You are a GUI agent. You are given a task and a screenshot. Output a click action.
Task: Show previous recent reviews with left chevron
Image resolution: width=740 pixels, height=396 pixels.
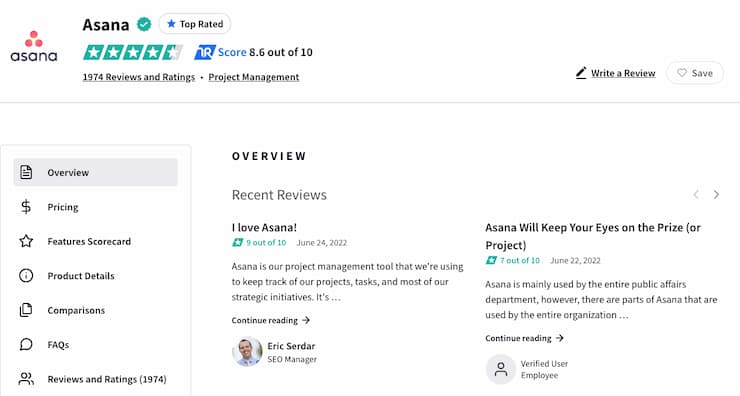pos(696,194)
